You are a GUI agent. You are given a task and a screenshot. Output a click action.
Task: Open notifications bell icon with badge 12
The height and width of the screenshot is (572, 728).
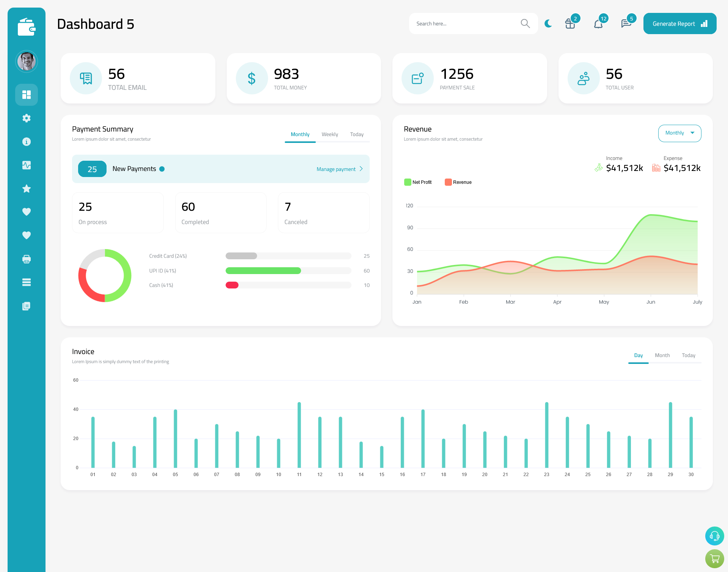(598, 24)
